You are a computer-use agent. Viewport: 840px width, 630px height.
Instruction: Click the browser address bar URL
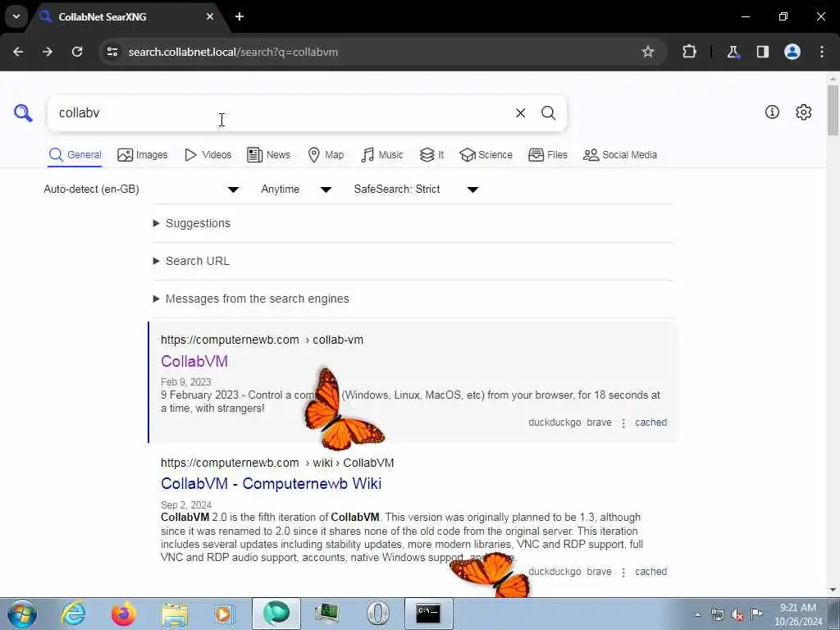(x=233, y=52)
